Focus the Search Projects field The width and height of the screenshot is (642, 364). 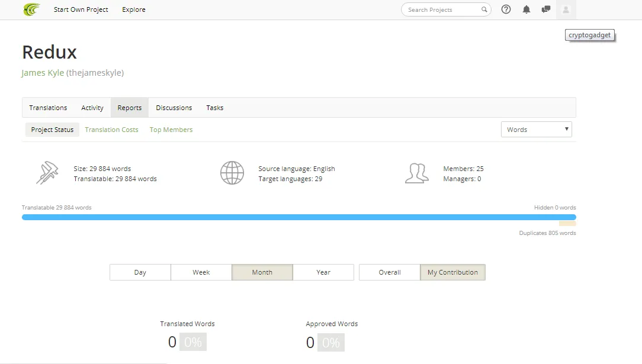[x=446, y=9]
